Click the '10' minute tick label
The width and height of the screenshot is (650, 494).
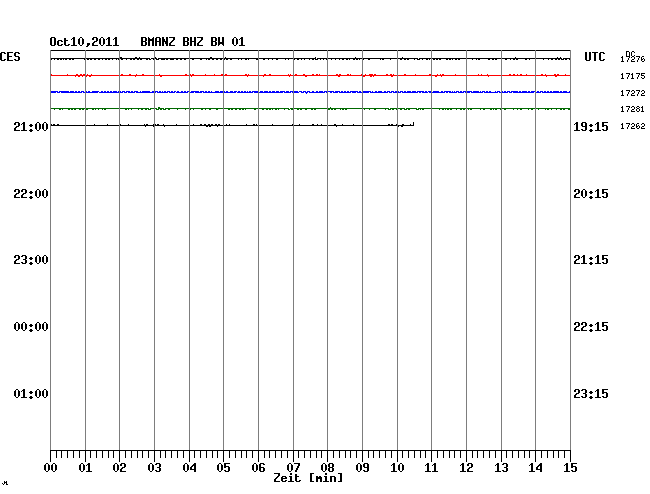coord(397,468)
